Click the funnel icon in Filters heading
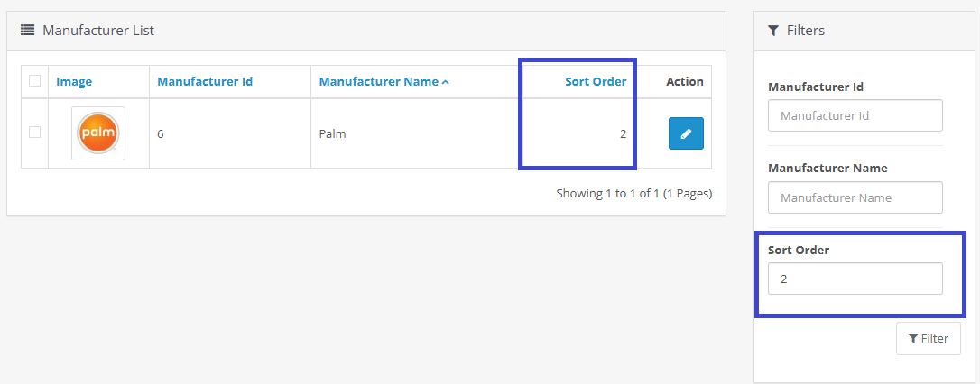Image resolution: width=980 pixels, height=384 pixels. 773,31
